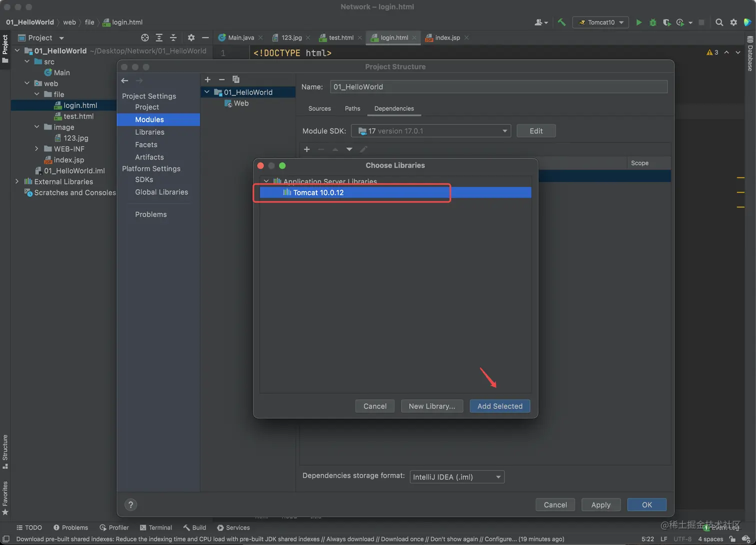Collapse Application Server Libraries node
756x545 pixels.
pyautogui.click(x=266, y=181)
